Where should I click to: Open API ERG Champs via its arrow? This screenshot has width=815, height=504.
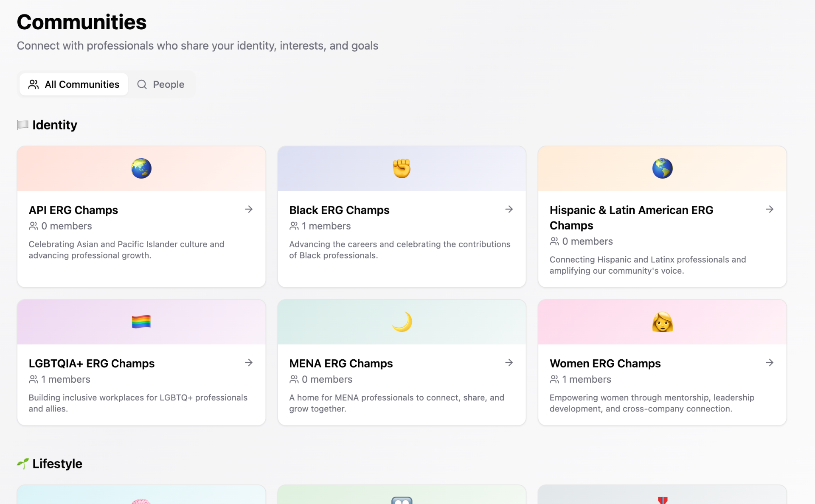click(249, 209)
